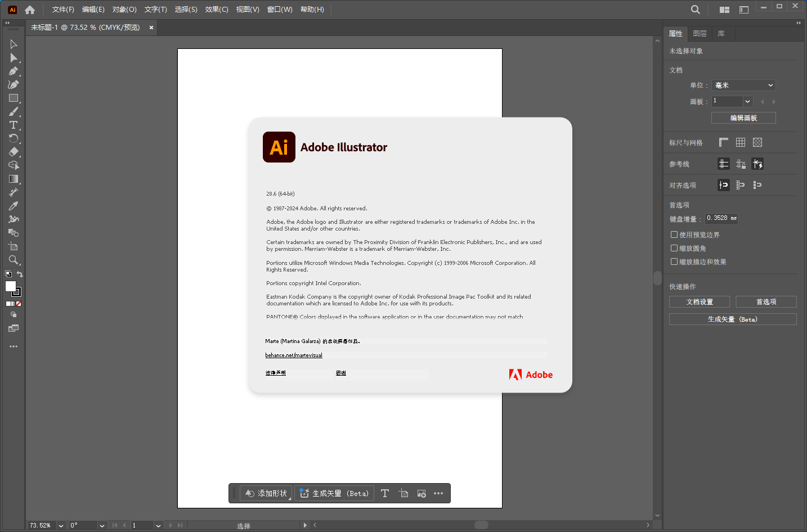Click the 文档设置 button

tap(700, 302)
